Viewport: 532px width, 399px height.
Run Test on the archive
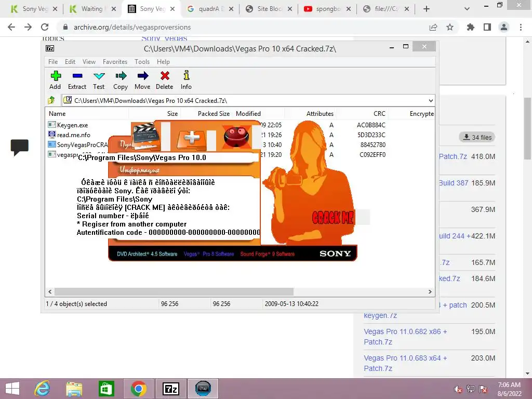99,80
